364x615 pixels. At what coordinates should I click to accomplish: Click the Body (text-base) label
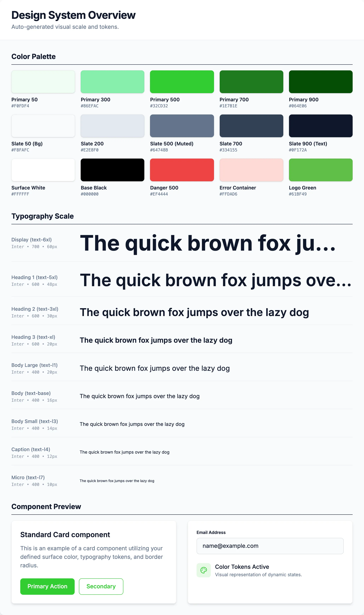coord(31,393)
